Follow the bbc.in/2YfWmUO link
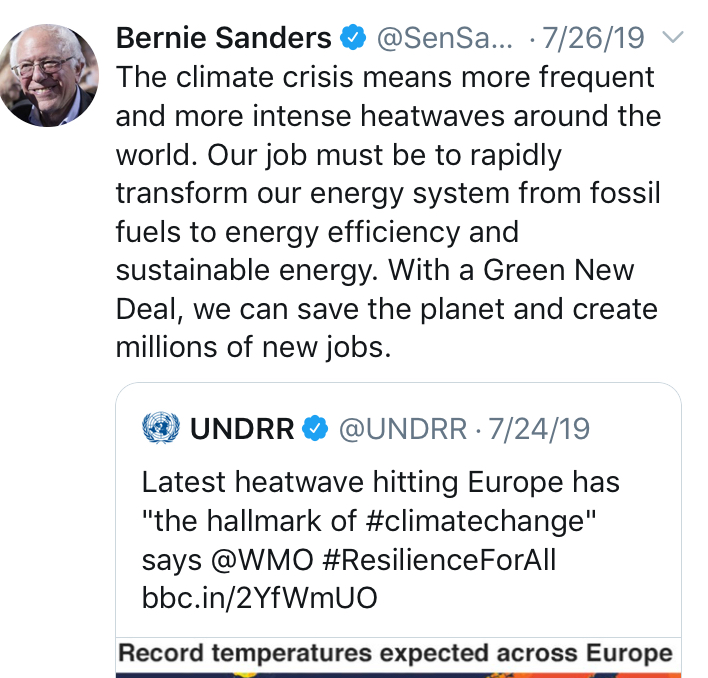The height and width of the screenshot is (678, 708). tap(259, 598)
